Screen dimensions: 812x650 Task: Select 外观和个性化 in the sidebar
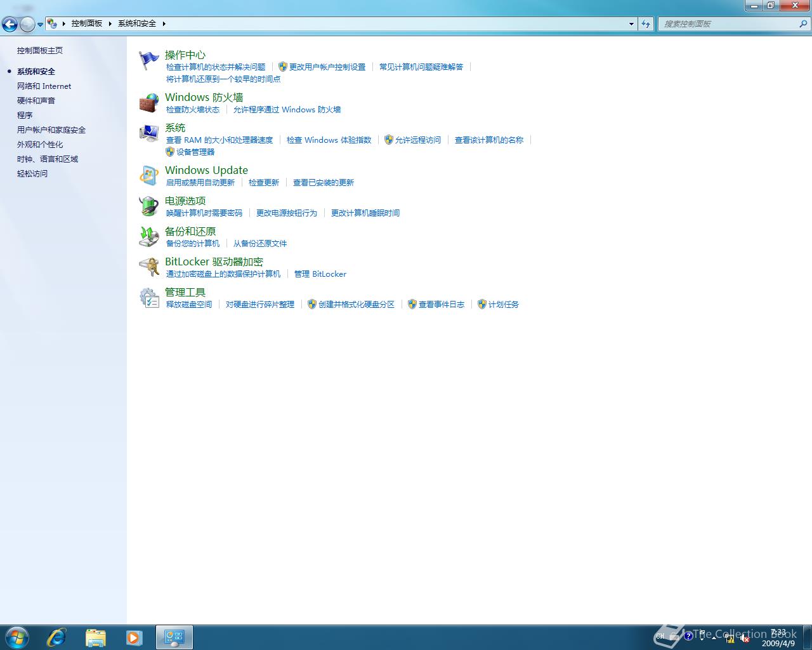pos(40,144)
